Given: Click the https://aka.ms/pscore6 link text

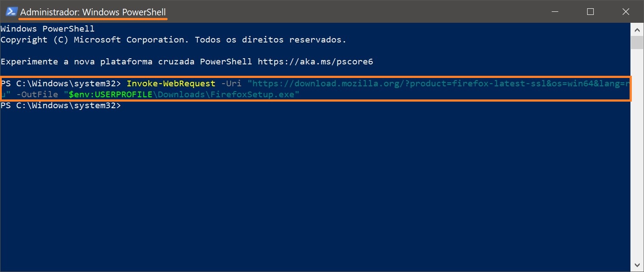Looking at the screenshot, I should 315,61.
